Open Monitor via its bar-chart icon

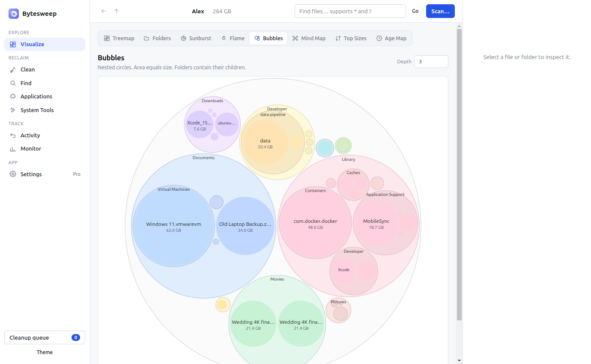coord(13,148)
